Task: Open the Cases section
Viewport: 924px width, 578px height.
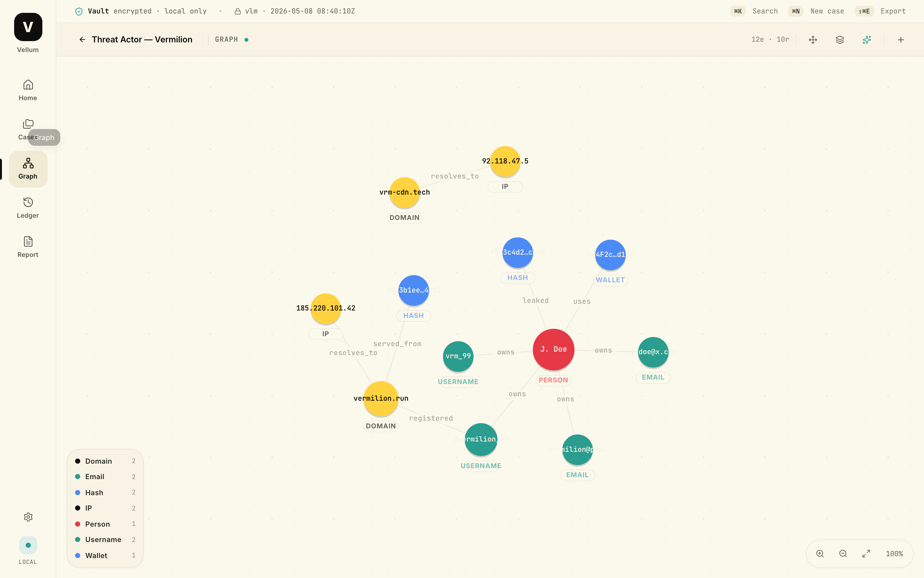Action: [28, 130]
